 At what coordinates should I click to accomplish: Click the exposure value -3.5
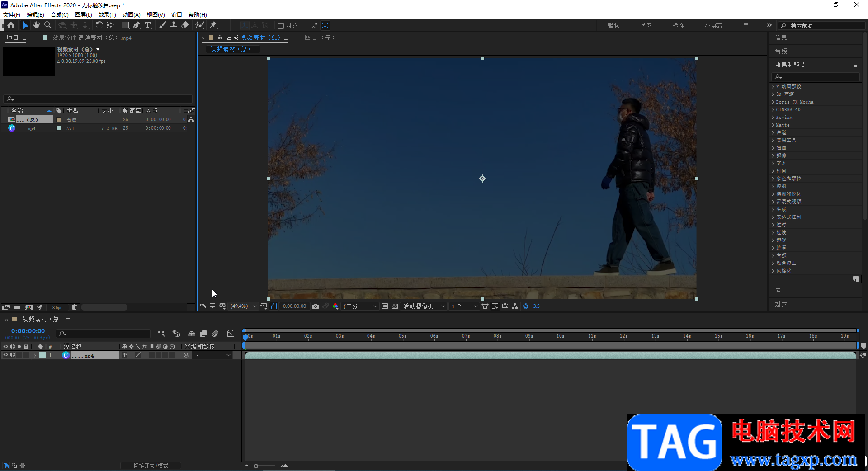pyautogui.click(x=536, y=306)
